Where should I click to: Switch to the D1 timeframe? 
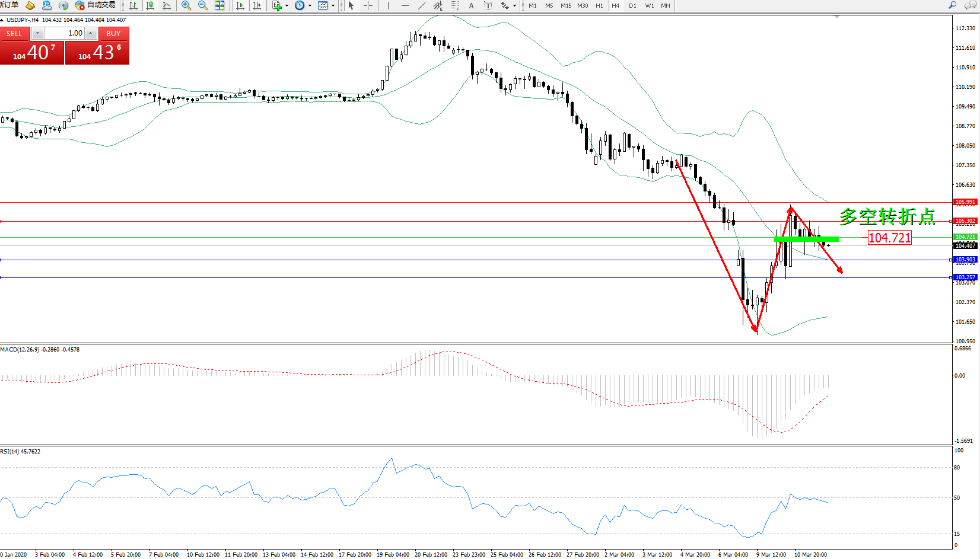click(x=632, y=5)
